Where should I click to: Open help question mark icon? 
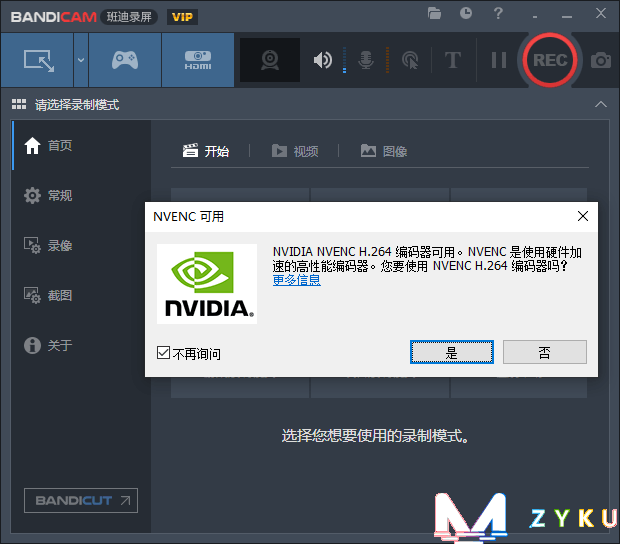click(498, 13)
